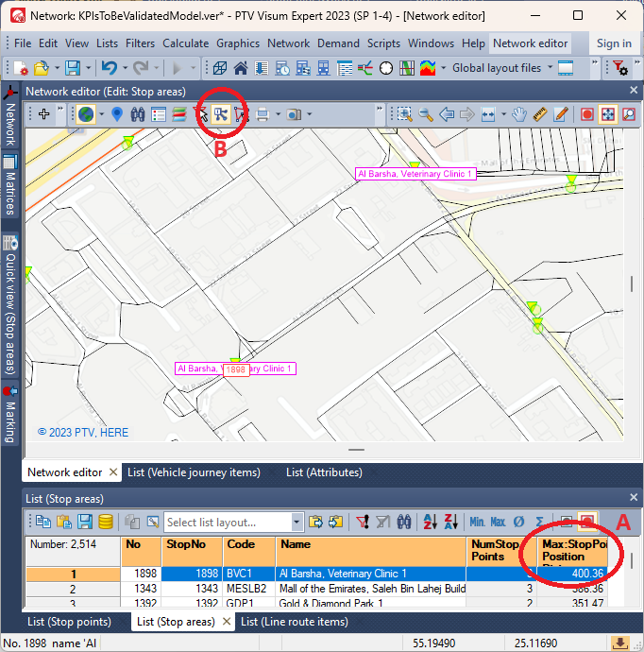The image size is (644, 652).
Task: Click the ruler measure tool icon
Action: coord(541,114)
